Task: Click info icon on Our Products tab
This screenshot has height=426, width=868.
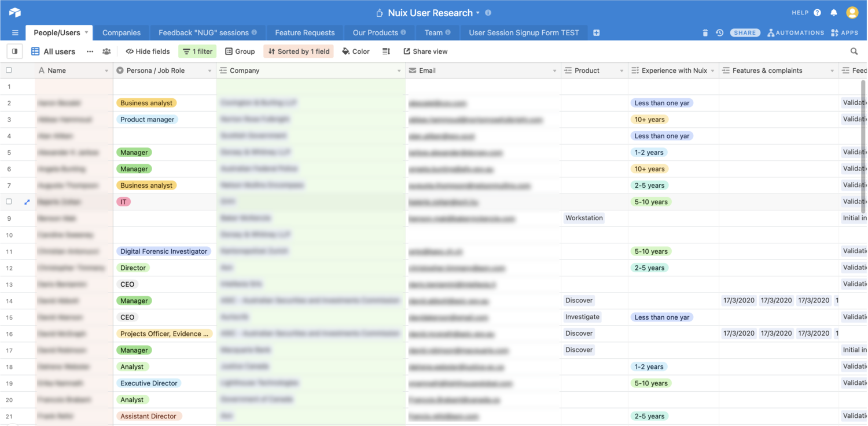Action: tap(403, 32)
